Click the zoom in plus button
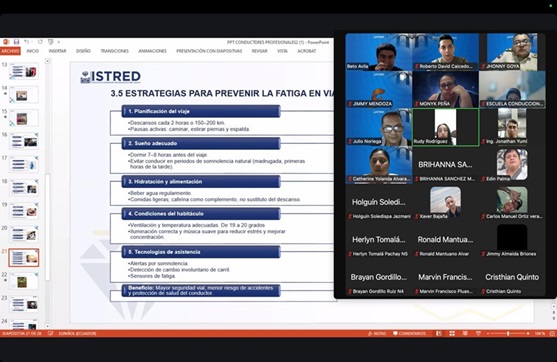This screenshot has height=362, width=557. point(528,334)
